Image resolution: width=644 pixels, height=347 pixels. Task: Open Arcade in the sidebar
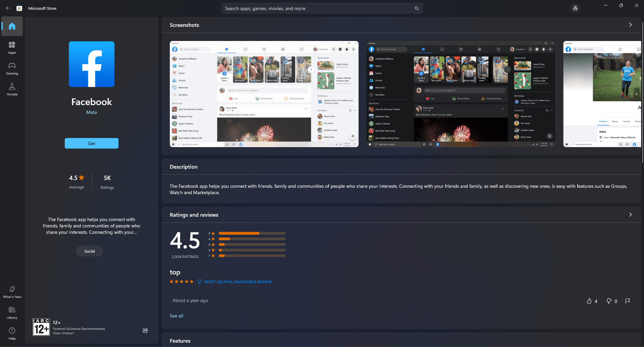[x=12, y=89]
